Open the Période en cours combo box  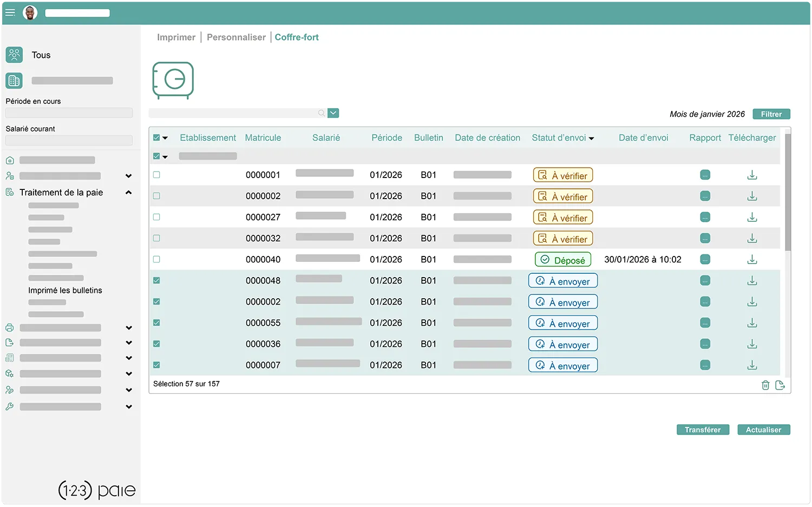click(x=69, y=113)
